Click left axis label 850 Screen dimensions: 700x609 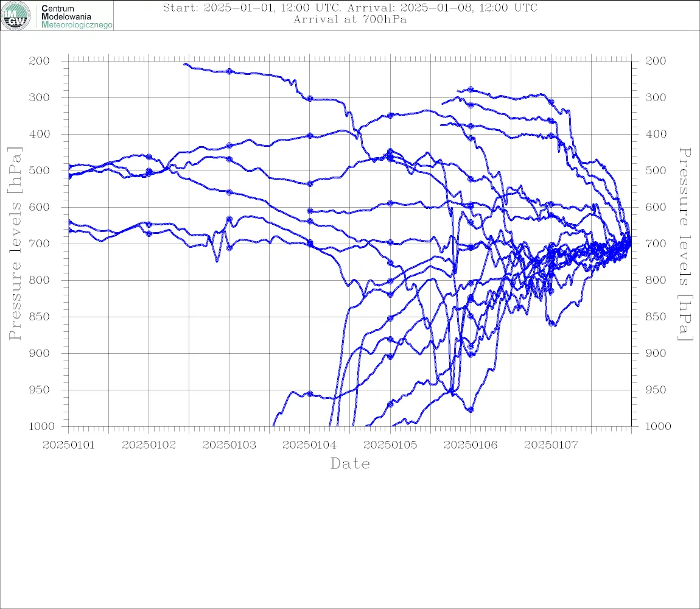point(40,317)
